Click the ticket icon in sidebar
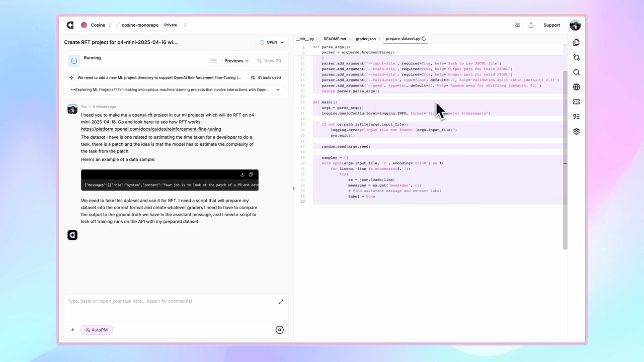The image size is (644, 362). point(576,102)
